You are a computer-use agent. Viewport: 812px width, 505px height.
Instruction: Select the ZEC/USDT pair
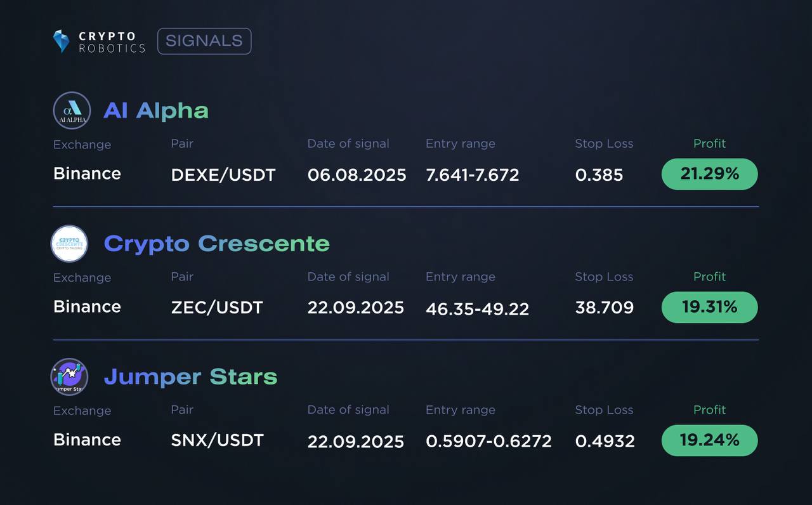point(217,308)
